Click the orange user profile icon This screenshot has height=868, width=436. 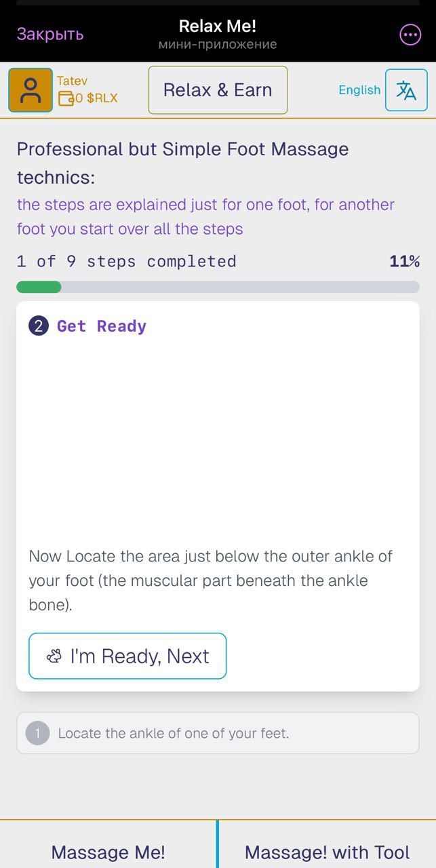pyautogui.click(x=30, y=90)
